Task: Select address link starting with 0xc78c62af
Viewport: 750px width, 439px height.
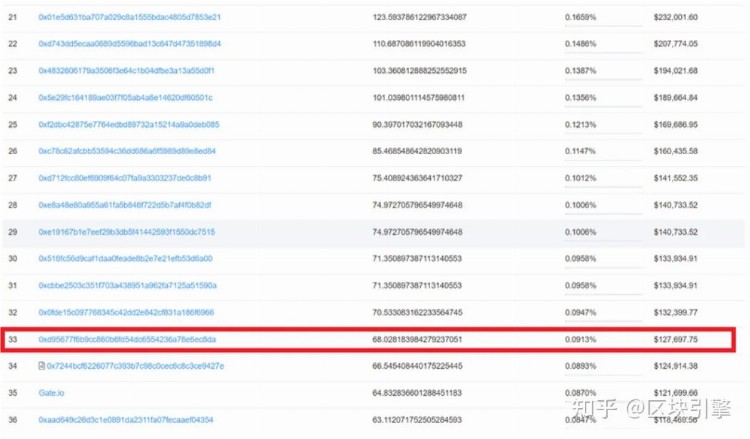Action: 127,151
